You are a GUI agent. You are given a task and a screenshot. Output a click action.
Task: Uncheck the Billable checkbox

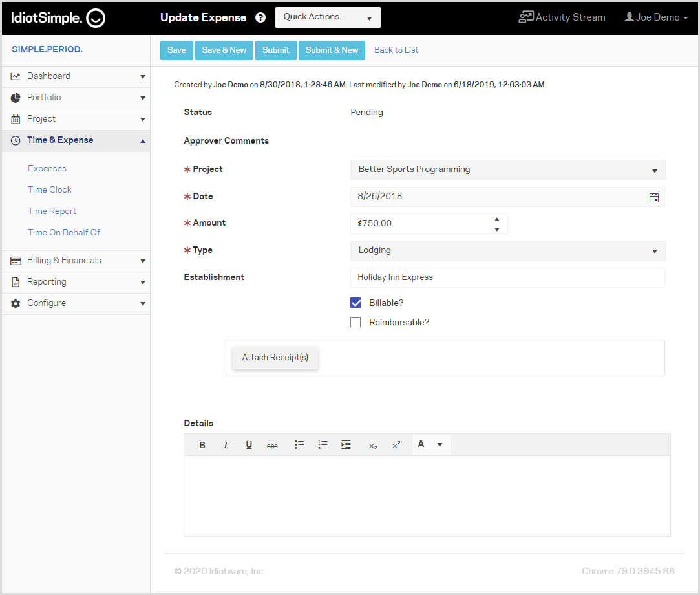click(x=355, y=303)
